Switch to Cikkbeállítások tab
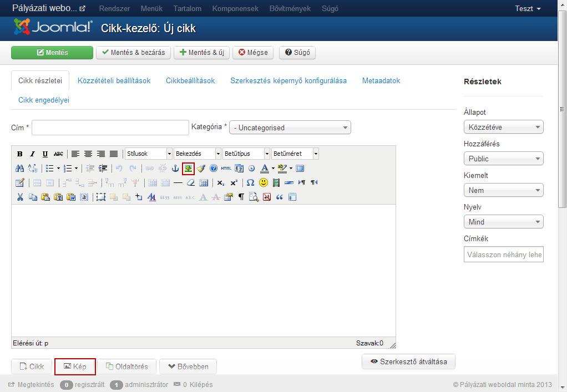This screenshot has height=392, width=567. [190, 80]
